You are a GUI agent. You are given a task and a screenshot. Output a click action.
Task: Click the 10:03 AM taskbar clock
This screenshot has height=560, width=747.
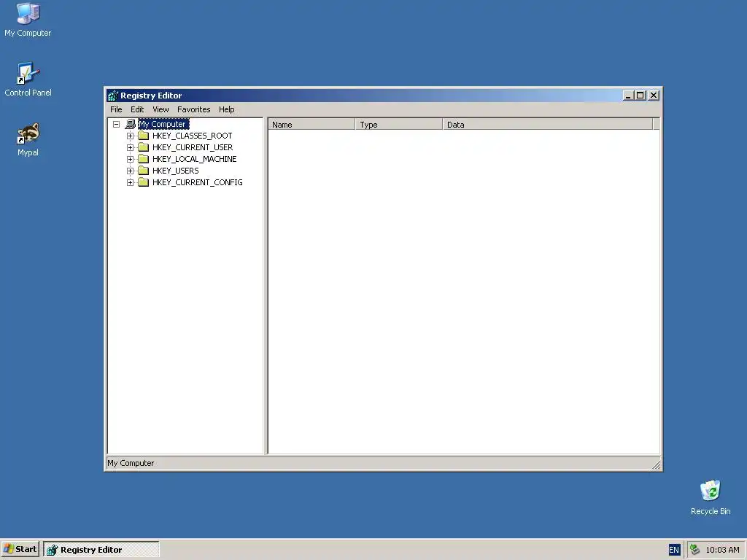click(x=722, y=550)
